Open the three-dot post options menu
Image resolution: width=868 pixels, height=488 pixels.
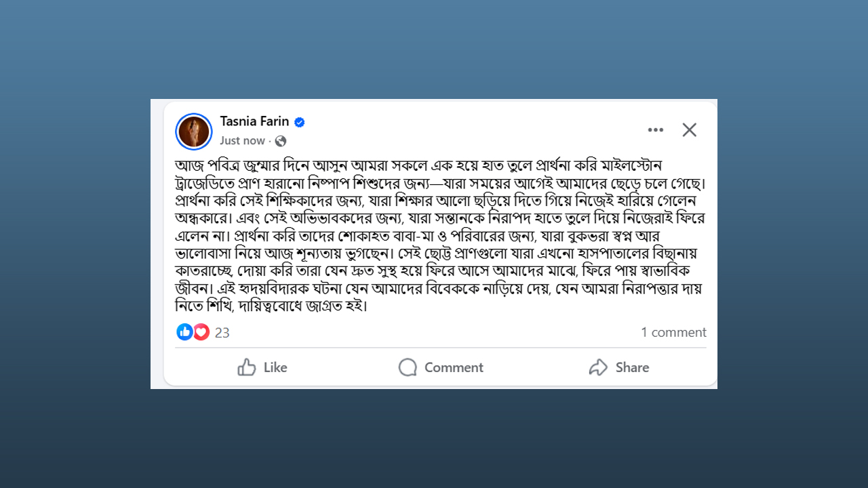(x=655, y=130)
